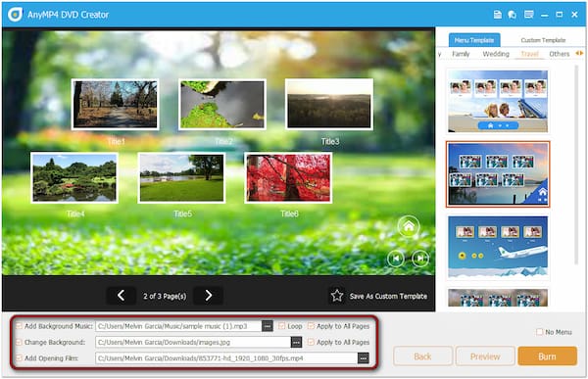Select the Wedding template category
The image size is (588, 379).
tap(496, 54)
